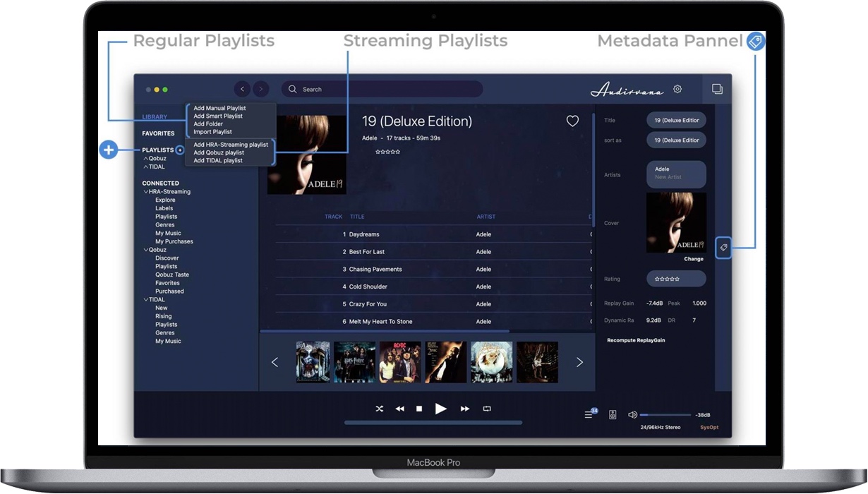Expand the Qobuz entry under PLAYLISTS
Screen dimensions: 868x494
pyautogui.click(x=145, y=159)
